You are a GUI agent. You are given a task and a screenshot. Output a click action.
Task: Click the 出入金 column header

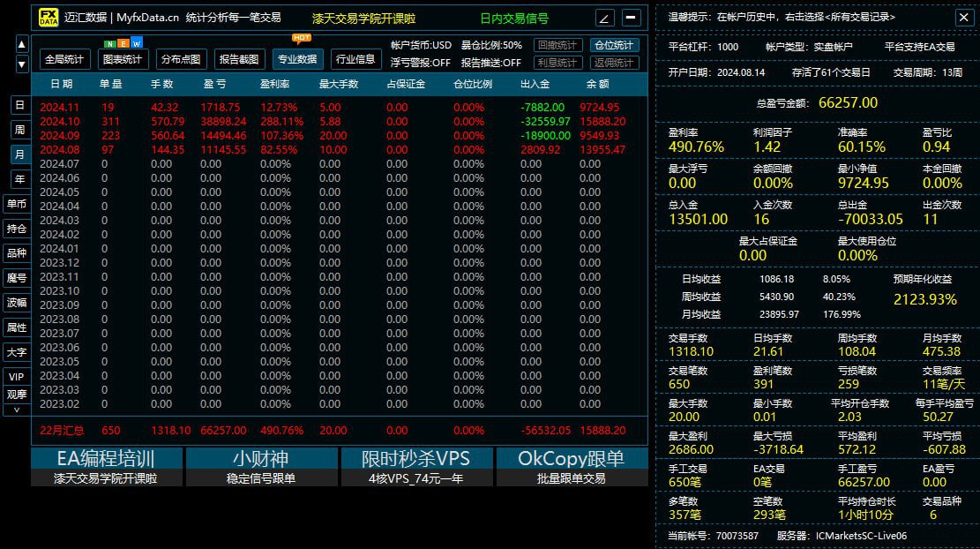(535, 84)
